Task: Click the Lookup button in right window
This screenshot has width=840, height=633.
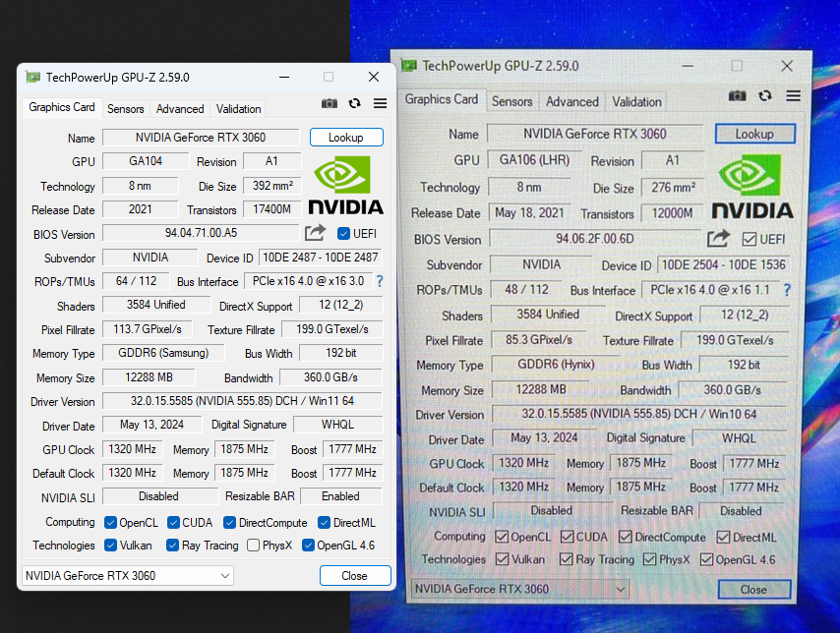Action: (x=754, y=134)
